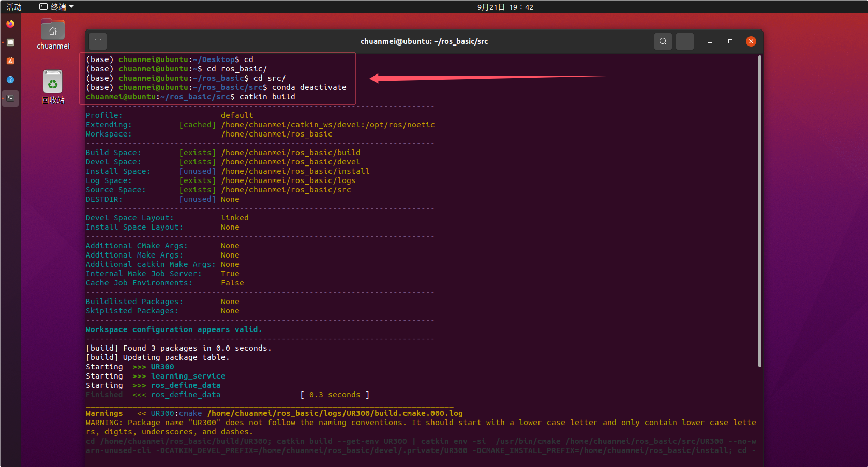Launch Ubuntu Software from the dock
This screenshot has width=868, height=467.
coord(10,61)
